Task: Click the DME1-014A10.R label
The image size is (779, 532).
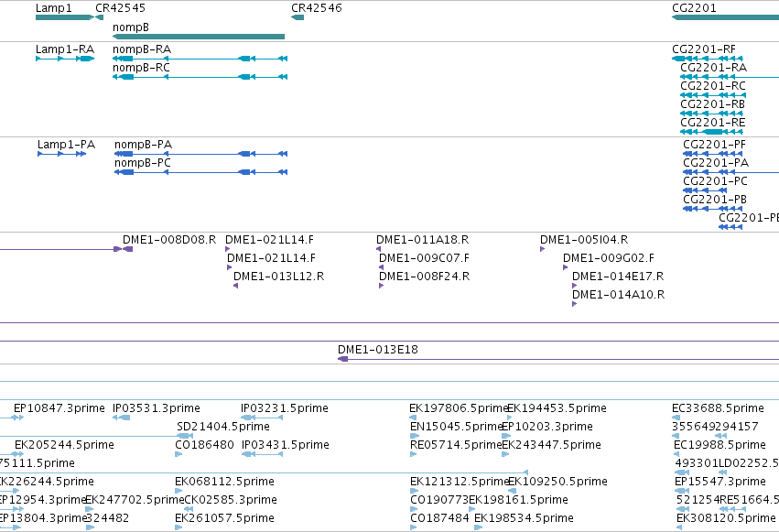Action: pyautogui.click(x=619, y=295)
